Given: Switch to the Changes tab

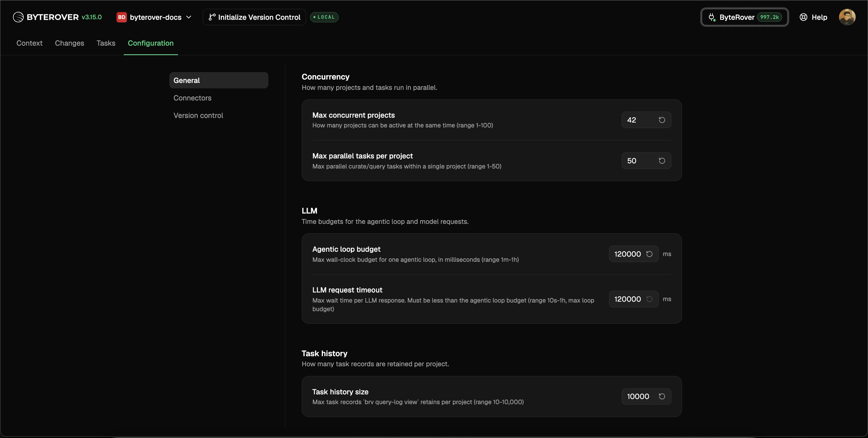Looking at the screenshot, I should (x=69, y=43).
